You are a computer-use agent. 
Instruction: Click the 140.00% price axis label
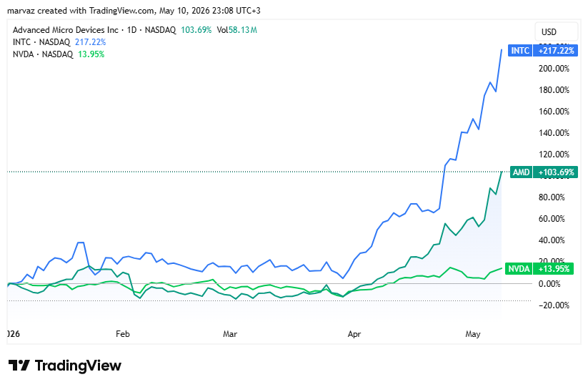pos(554,132)
